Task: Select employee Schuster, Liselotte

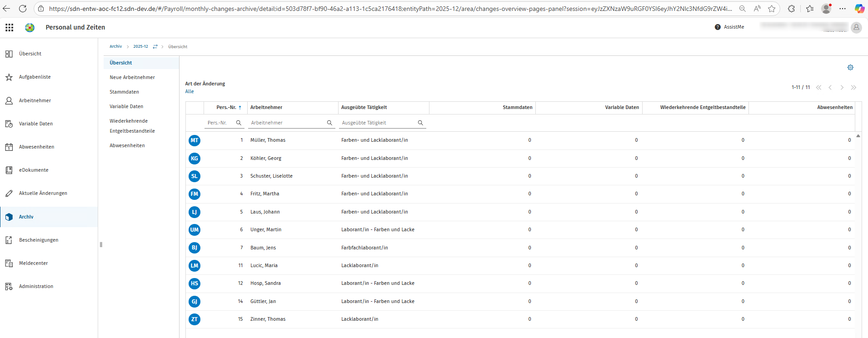Action: (x=271, y=176)
